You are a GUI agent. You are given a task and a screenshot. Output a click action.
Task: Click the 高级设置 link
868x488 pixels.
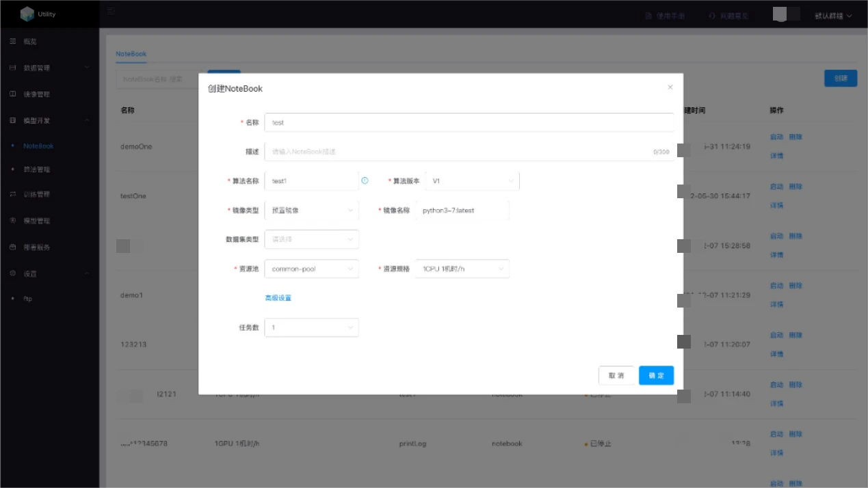click(278, 298)
